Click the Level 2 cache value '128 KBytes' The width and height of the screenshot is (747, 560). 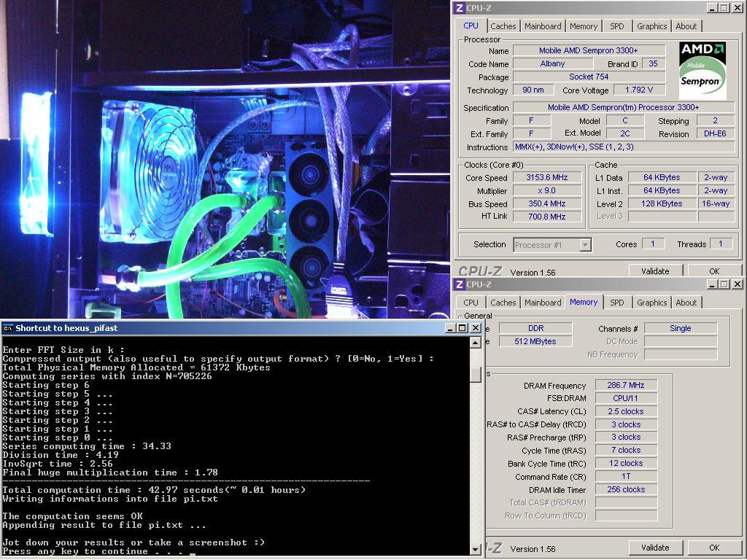click(662, 203)
